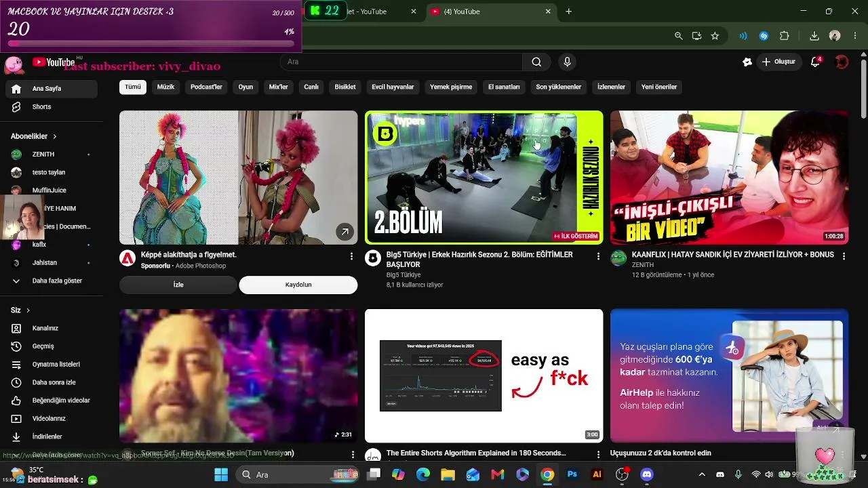Open Chrome downloads
Image resolution: width=868 pixels, height=488 pixels.
point(814,36)
